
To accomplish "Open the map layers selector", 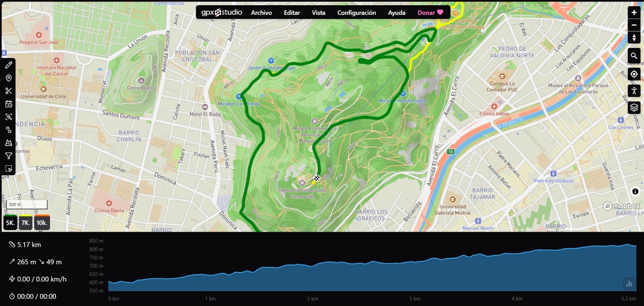I will pyautogui.click(x=634, y=108).
